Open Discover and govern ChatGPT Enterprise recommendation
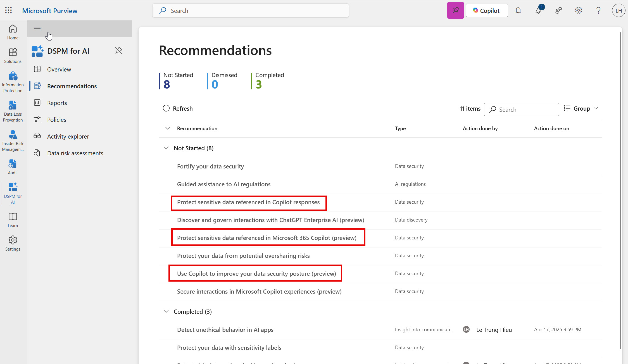The image size is (628, 364). click(271, 220)
